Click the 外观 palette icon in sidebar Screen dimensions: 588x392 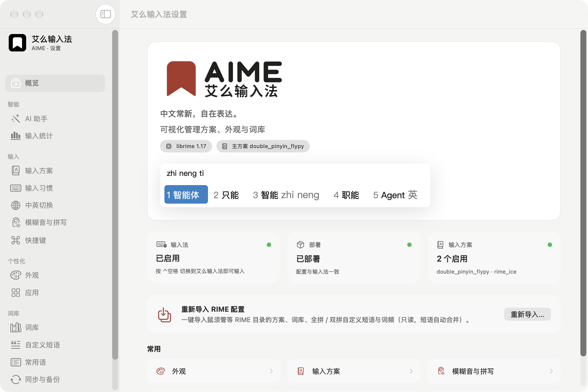16,275
